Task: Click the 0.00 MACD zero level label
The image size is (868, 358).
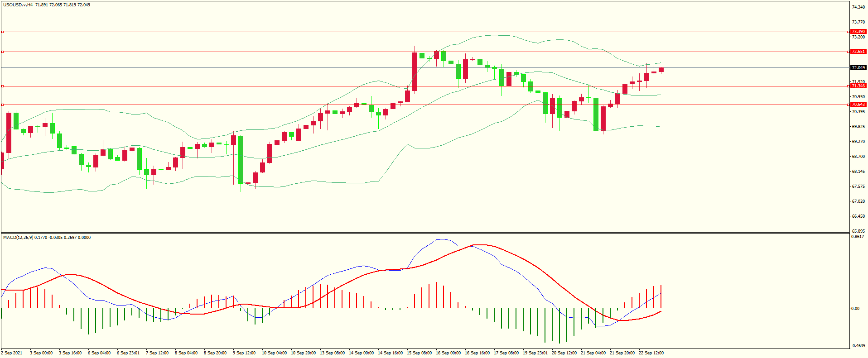Action: (855, 309)
